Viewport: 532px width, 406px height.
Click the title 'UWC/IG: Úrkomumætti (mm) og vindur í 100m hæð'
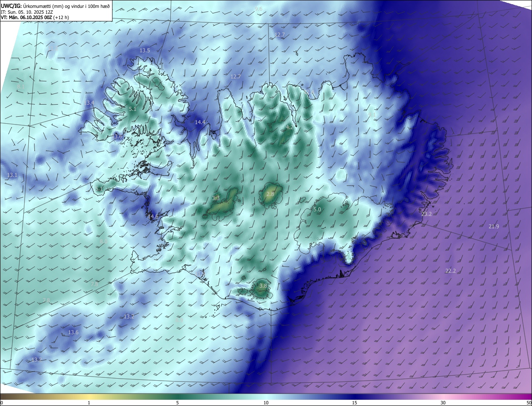[55, 6]
